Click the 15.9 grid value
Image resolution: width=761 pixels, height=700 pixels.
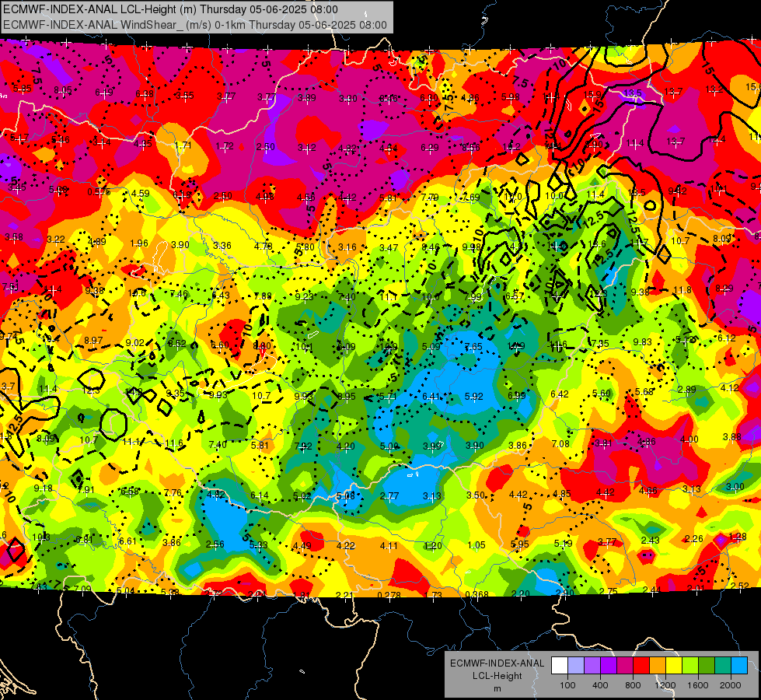click(592, 94)
